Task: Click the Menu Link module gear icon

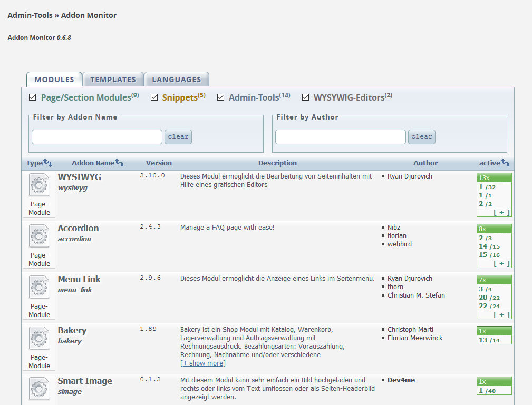Action: point(39,288)
